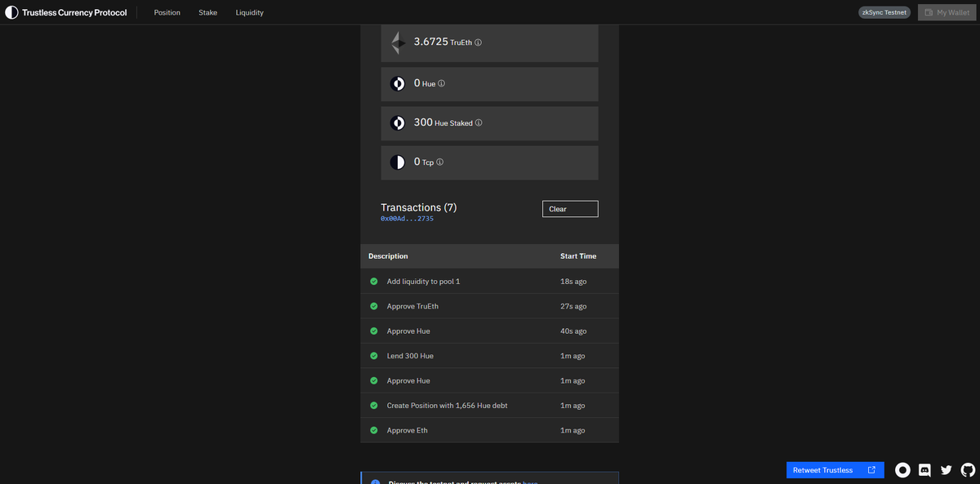Click the info icon next to Hue Staked
This screenshot has height=484, width=980.
[479, 123]
